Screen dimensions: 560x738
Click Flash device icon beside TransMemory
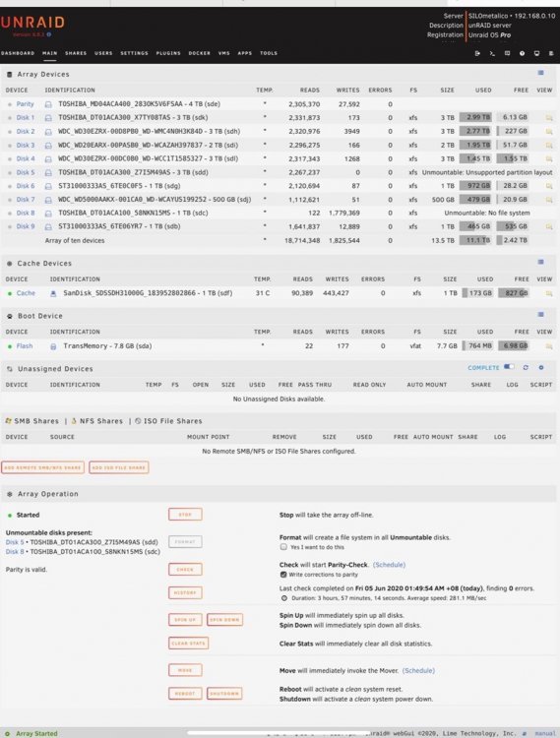53,346
